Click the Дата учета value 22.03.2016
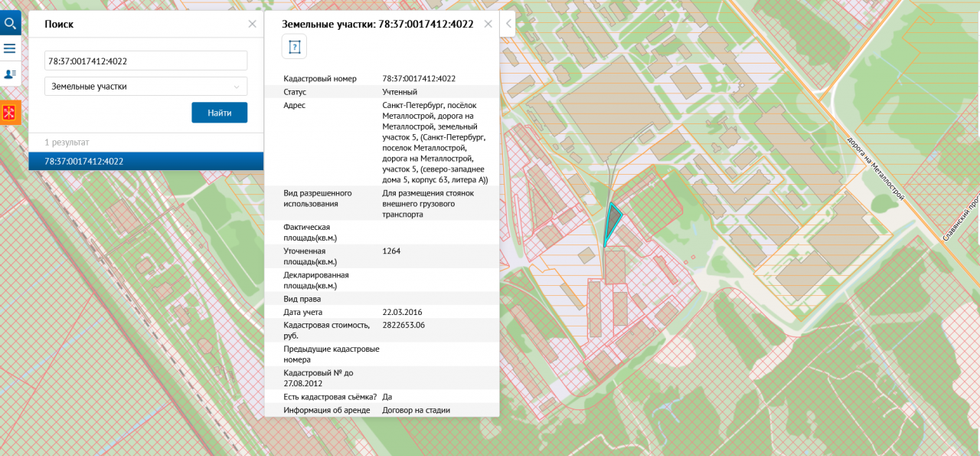The width and height of the screenshot is (980, 456). click(x=402, y=312)
